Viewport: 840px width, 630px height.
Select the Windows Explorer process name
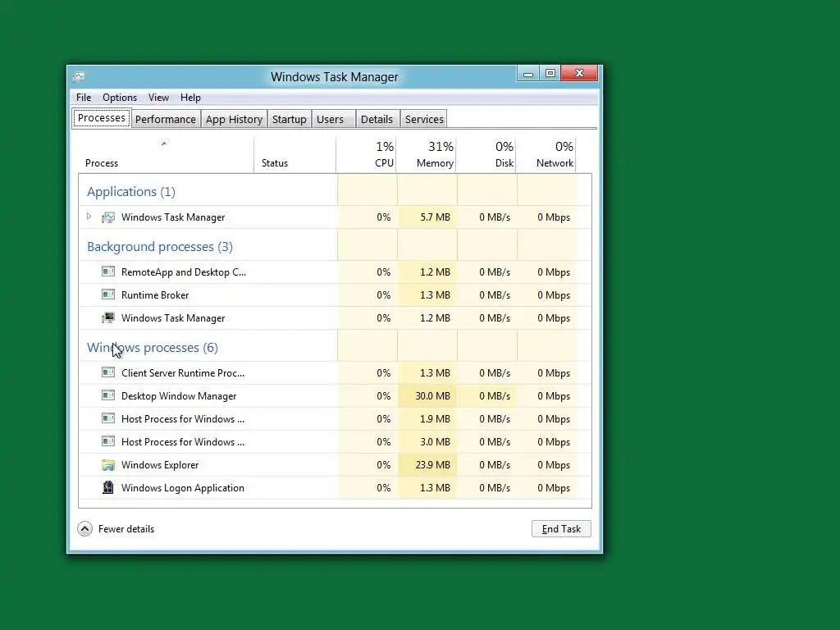[160, 465]
